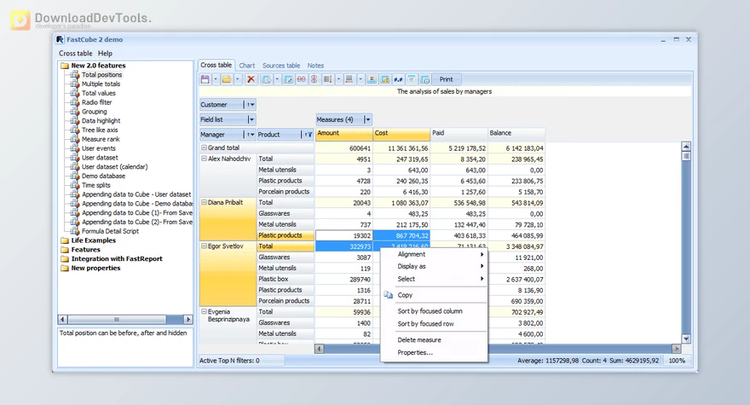Click the transpose table toolbar icon
The width and height of the screenshot is (750, 405).
288,79
